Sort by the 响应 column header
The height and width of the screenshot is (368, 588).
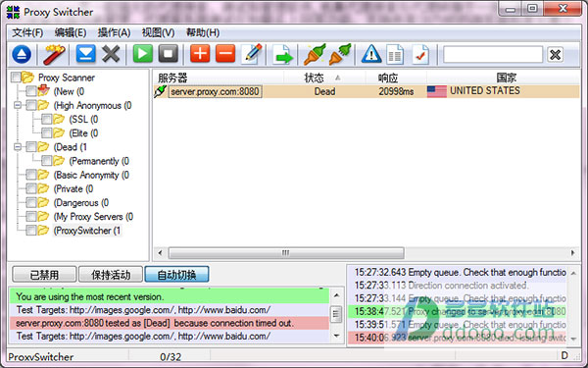[x=396, y=78]
